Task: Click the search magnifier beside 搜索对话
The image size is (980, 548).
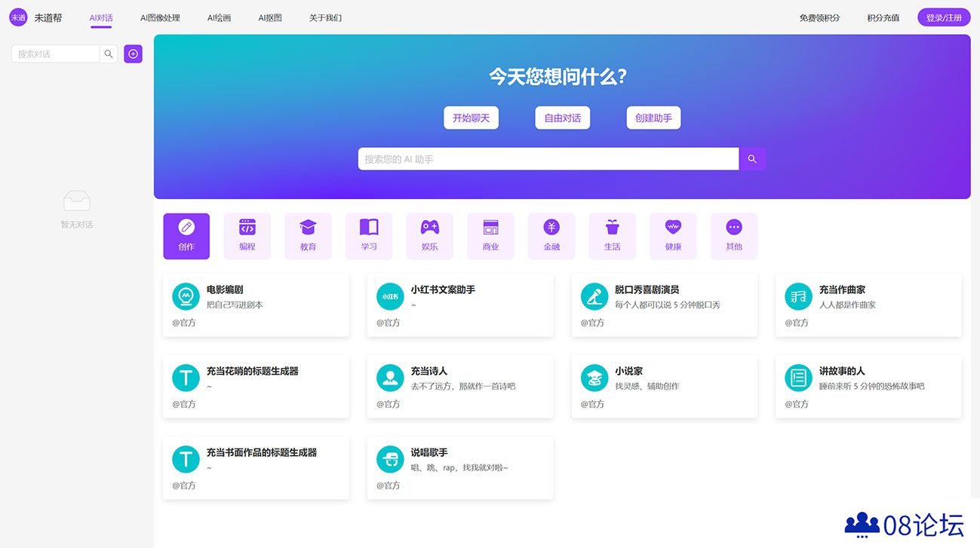Action: coord(109,54)
